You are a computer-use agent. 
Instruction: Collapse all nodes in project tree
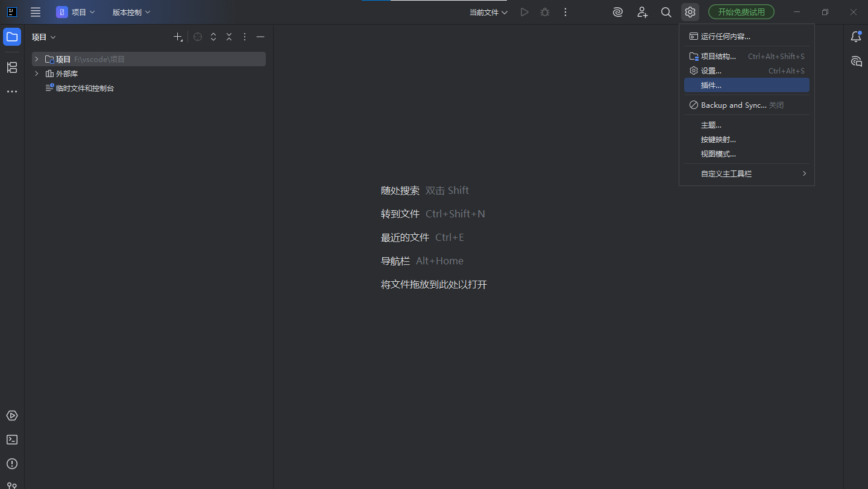pyautogui.click(x=228, y=36)
